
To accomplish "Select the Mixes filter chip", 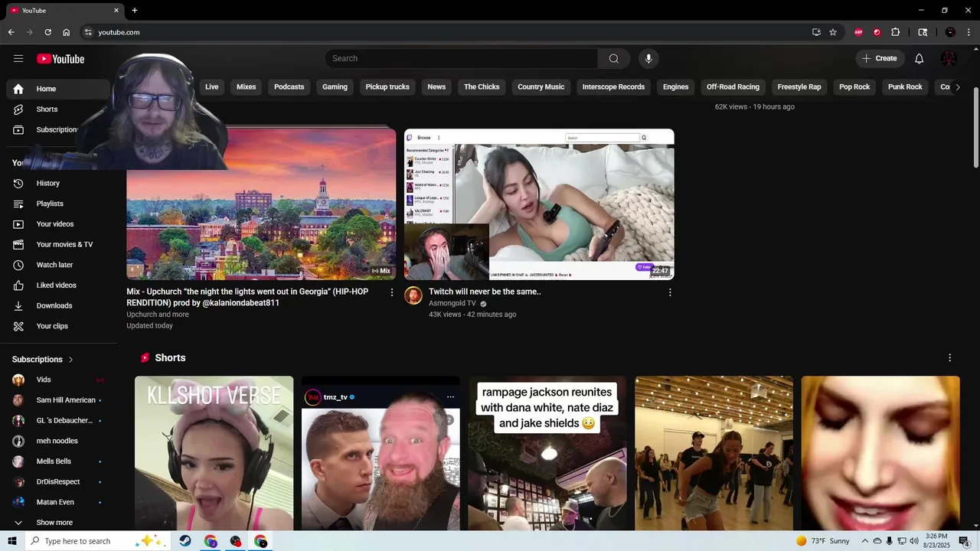I will [x=247, y=87].
